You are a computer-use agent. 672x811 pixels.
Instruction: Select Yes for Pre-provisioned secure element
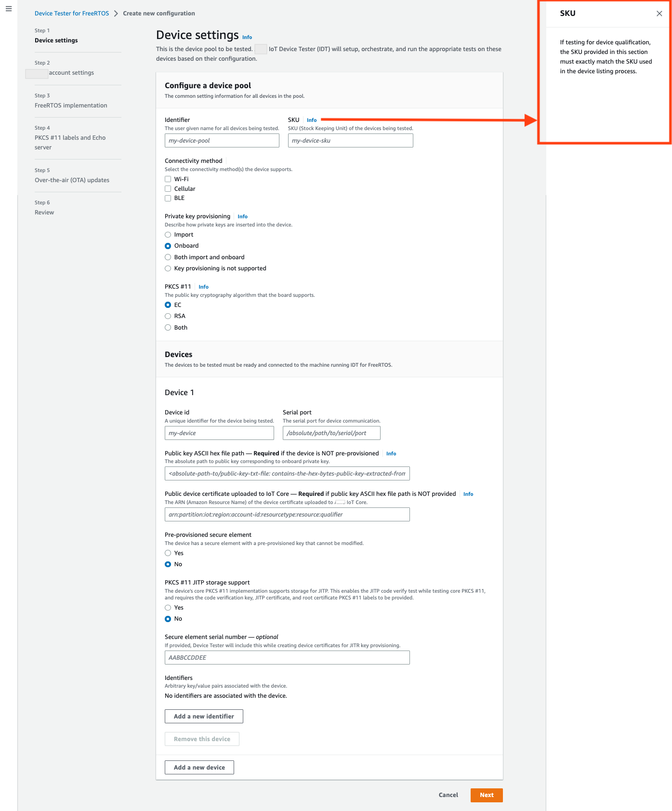(168, 553)
